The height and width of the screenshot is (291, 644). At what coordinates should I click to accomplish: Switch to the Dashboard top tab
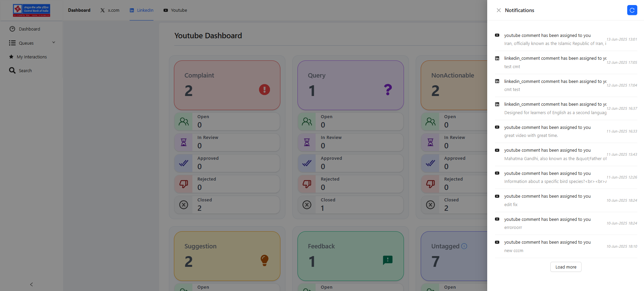(x=79, y=10)
